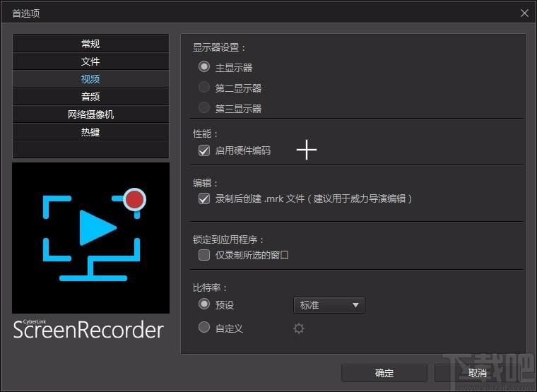Viewport: 537px width, 392px height.
Task: Select the 自定义 bitrate radio button
Action: point(204,328)
